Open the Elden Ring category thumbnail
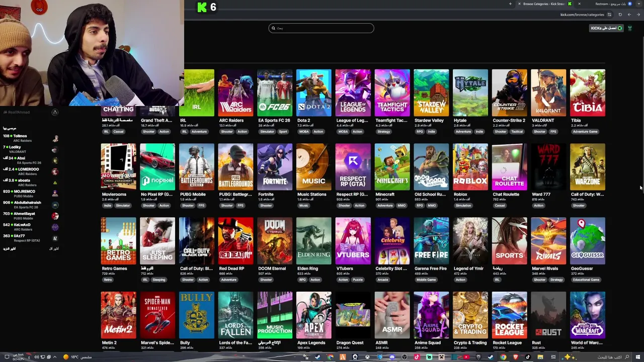 point(314,241)
